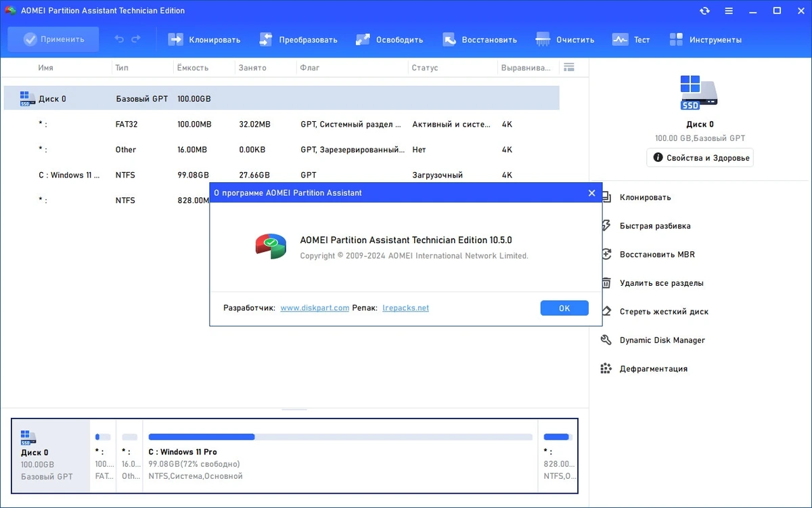Image resolution: width=812 pixels, height=508 pixels.
Task: Open the Восстановить toolbar menu
Action: point(480,39)
